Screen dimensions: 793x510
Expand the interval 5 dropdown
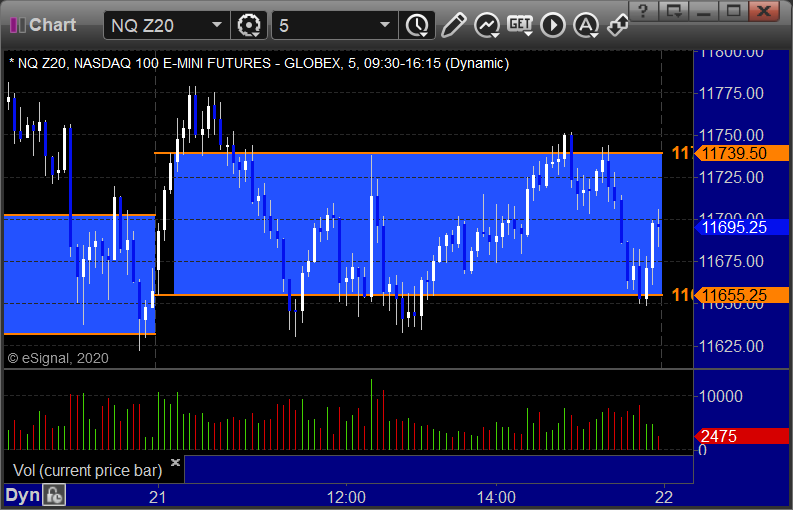pyautogui.click(x=385, y=25)
